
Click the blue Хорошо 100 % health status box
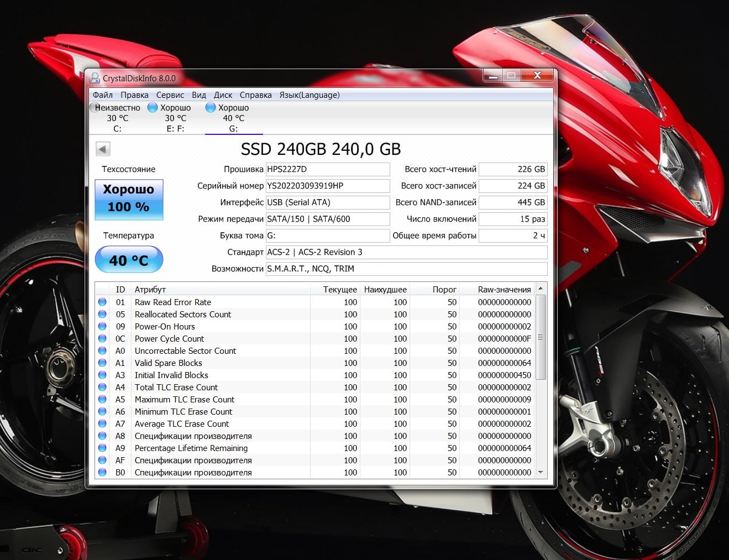[129, 200]
